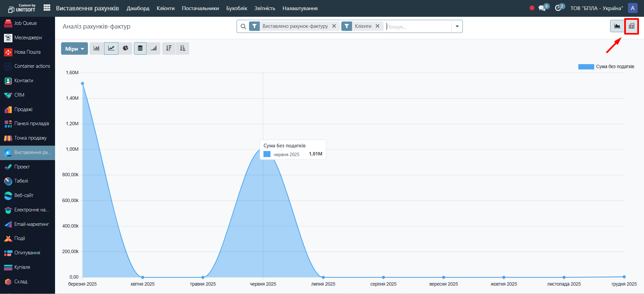Open the activities clock icon
This screenshot has height=294, width=644.
pos(558,8)
